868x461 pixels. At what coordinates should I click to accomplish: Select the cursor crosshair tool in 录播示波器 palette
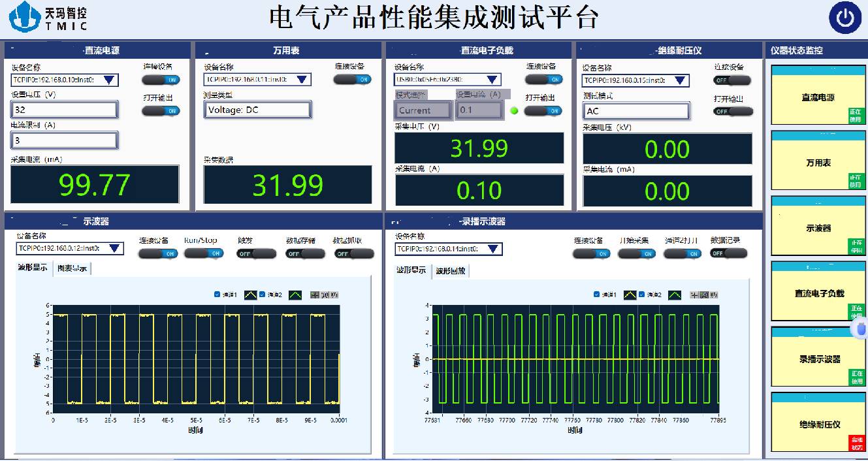coord(694,295)
